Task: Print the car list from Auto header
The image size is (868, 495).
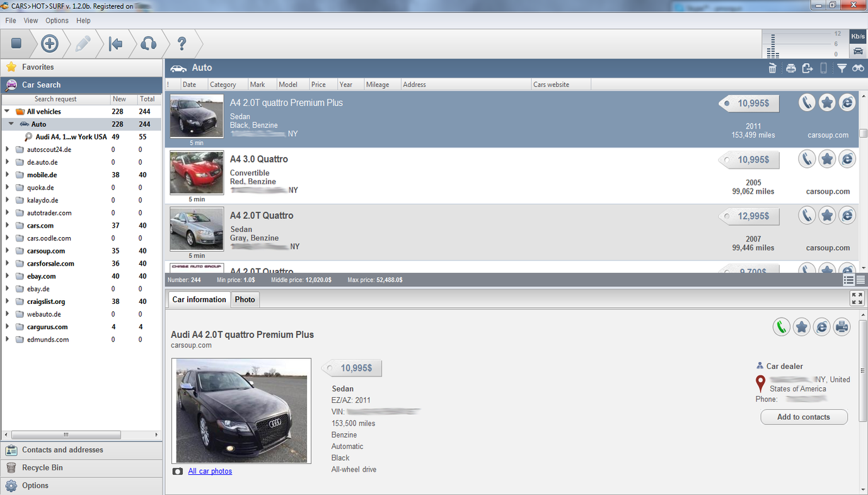Action: point(790,68)
